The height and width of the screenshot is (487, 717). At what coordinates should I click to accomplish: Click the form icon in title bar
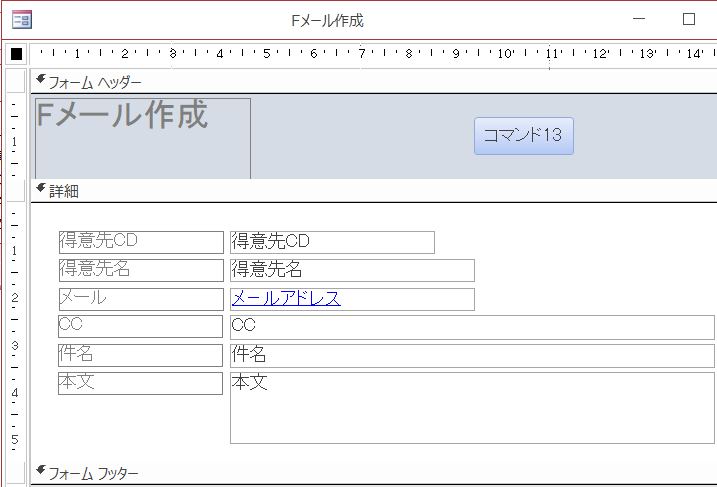point(21,19)
